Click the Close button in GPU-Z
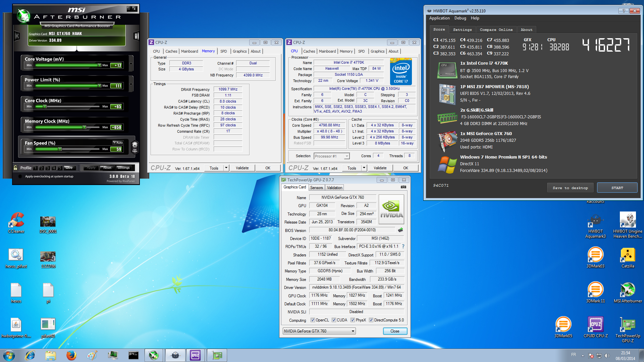The image size is (644, 362). click(x=395, y=331)
